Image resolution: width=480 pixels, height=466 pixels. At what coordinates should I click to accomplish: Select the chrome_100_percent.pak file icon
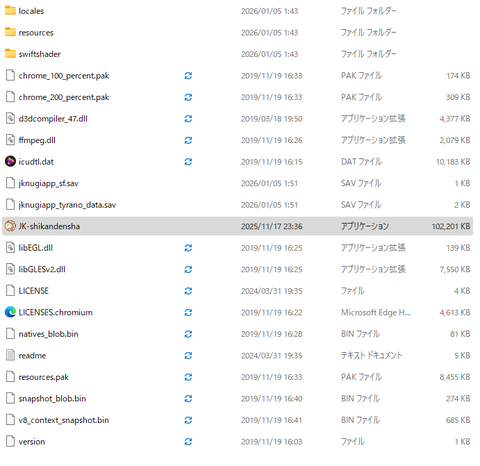click(10, 75)
